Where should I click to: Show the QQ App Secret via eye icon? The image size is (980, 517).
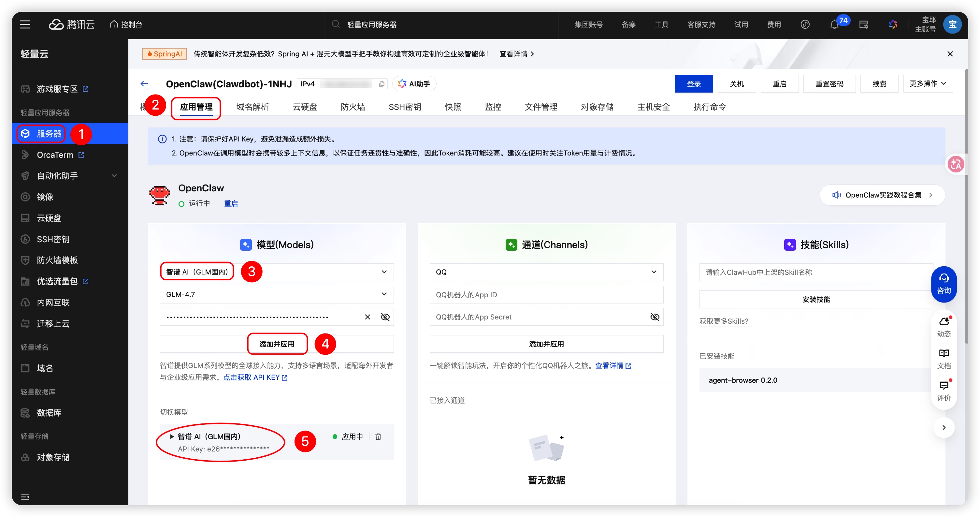point(655,317)
